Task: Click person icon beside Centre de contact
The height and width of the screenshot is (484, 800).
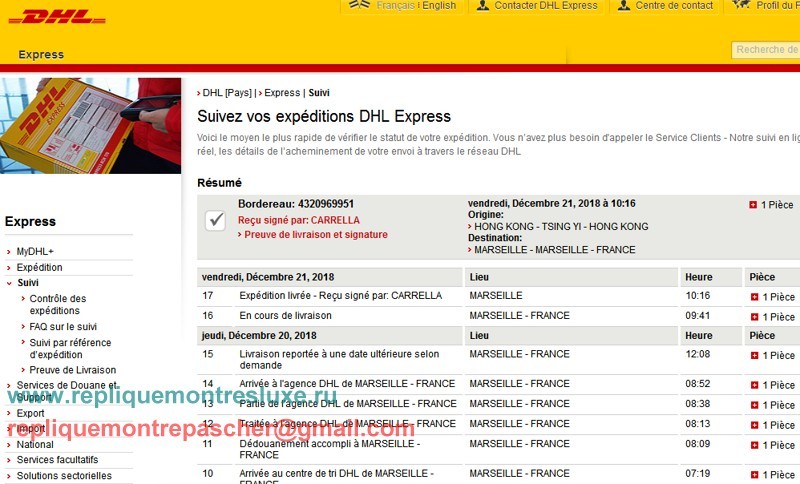Action: [x=623, y=5]
